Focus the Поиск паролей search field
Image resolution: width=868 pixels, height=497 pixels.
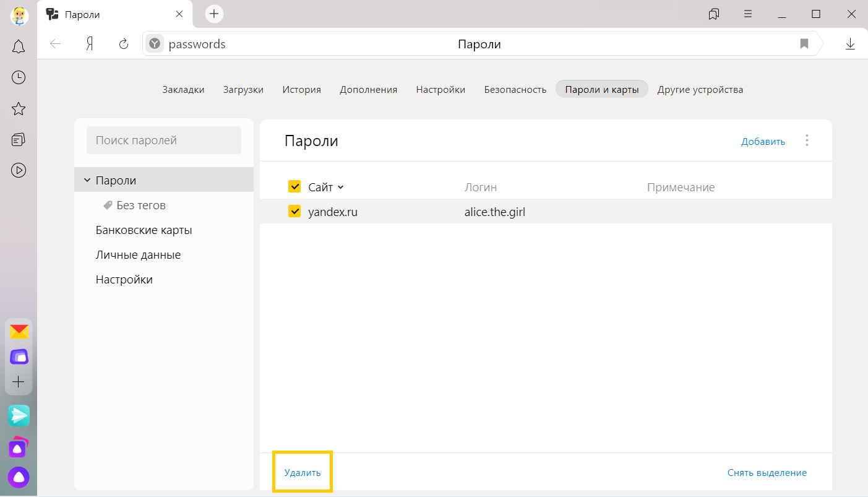(164, 140)
